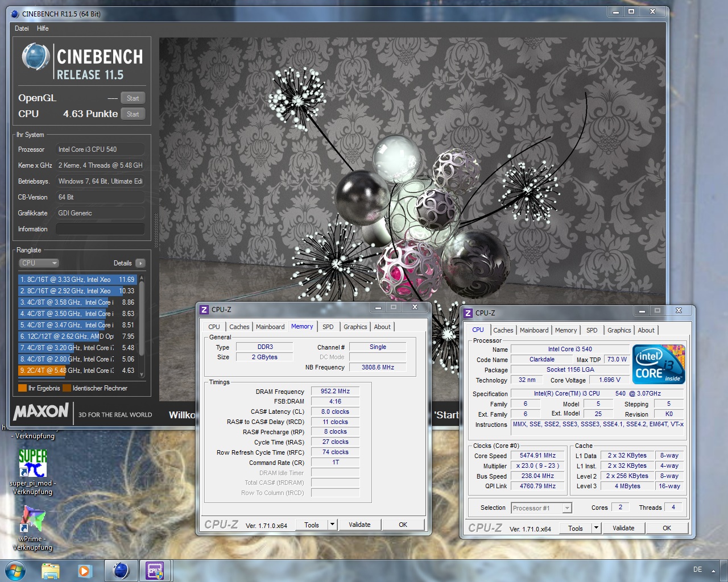Screen dimensions: 728x582
Task: Switch to SPD tab in the right CPU-Z window
Action: pyautogui.click(x=592, y=330)
